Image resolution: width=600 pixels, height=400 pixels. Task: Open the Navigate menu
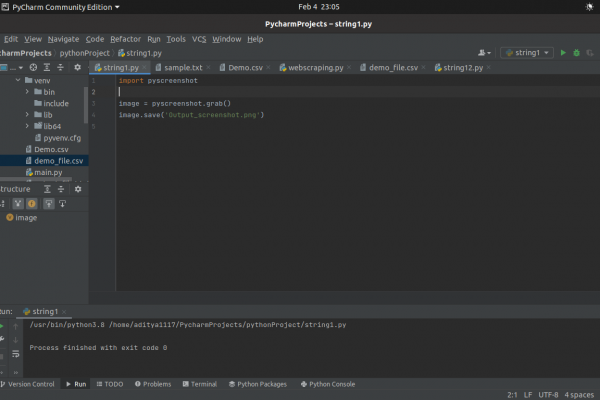pos(64,39)
